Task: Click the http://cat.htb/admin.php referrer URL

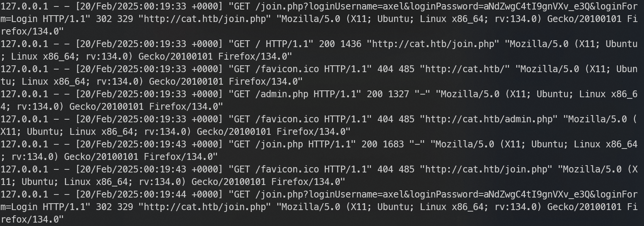Action: click(x=489, y=119)
